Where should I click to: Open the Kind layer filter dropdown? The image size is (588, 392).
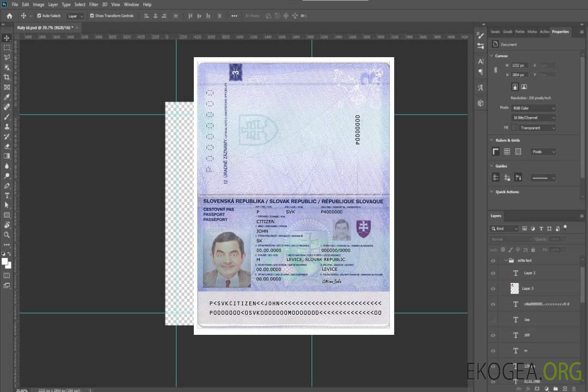(x=504, y=229)
